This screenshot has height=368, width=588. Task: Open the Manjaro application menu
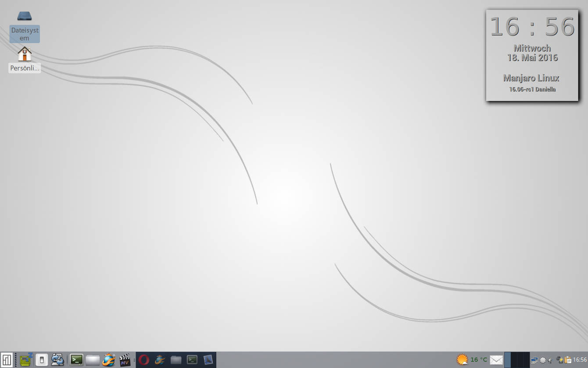point(6,360)
